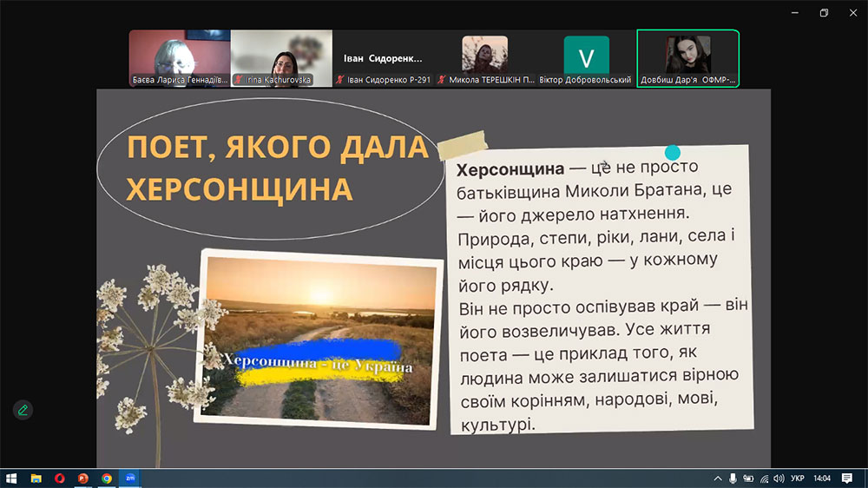Open the volume speaker tray icon
This screenshot has height=488, width=868.
(x=779, y=478)
